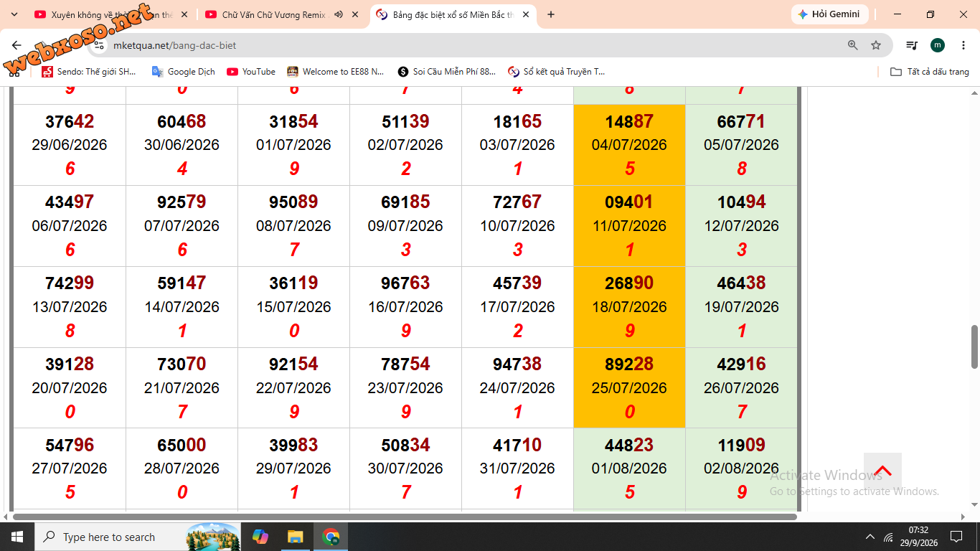Open File Explorer from the taskbar

pos(295,537)
